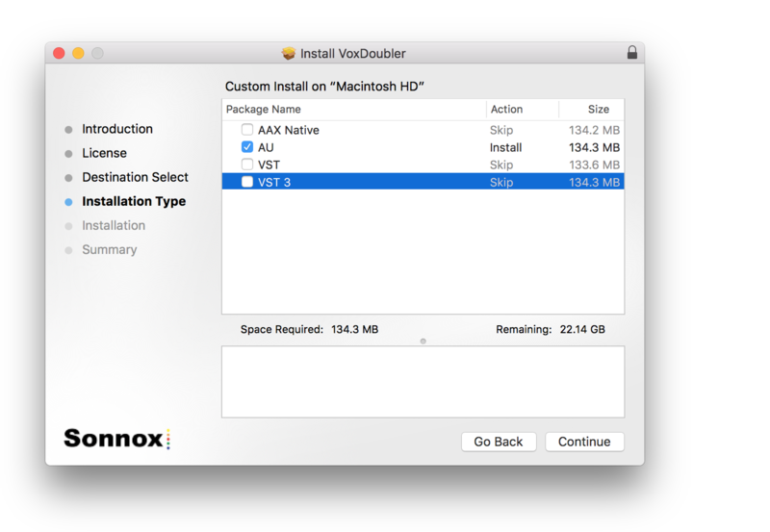This screenshot has width=770, height=532.
Task: Click the pane divider handle dot
Action: tap(423, 341)
